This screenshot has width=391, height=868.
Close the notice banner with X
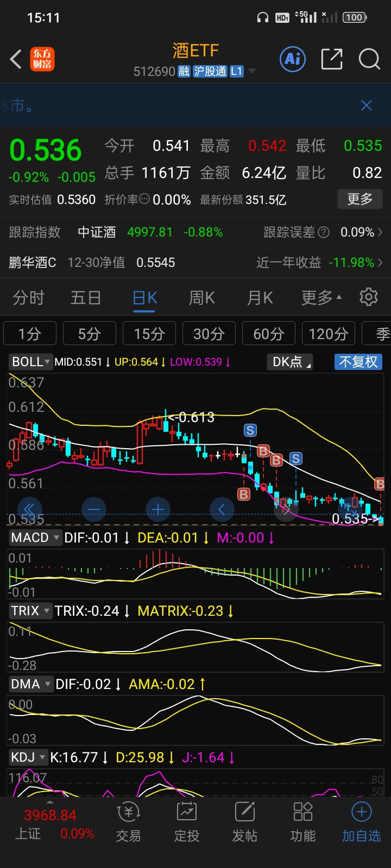(x=367, y=105)
